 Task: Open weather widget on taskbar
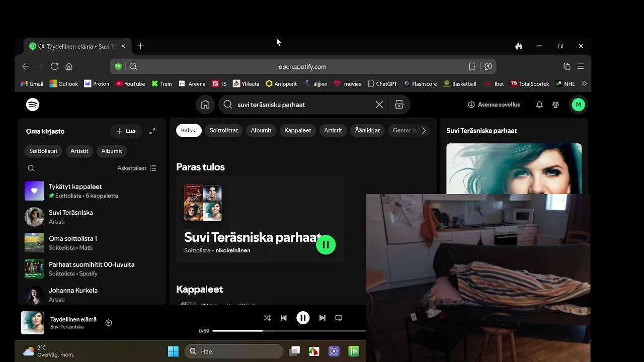pos(48,351)
